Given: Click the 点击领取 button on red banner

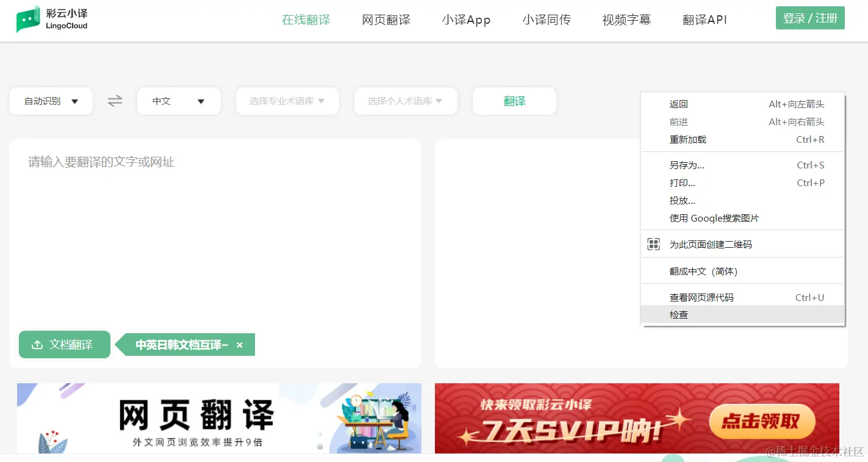Looking at the screenshot, I should 762,421.
